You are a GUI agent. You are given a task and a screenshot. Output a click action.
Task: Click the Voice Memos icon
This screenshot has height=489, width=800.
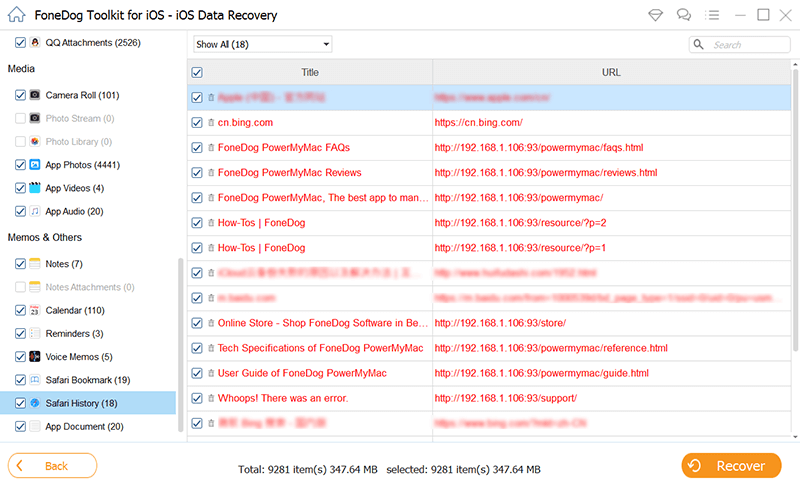(35, 356)
